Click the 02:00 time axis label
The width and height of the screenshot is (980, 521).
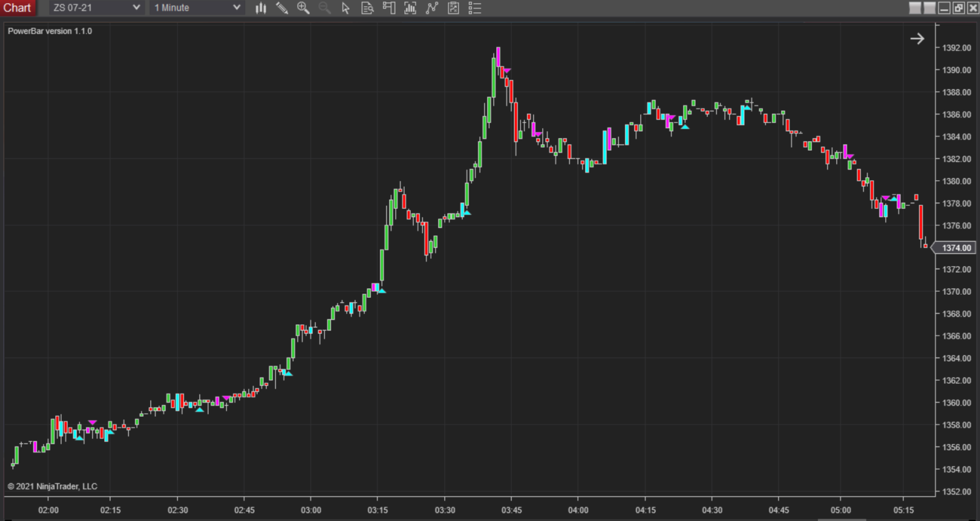coord(48,510)
